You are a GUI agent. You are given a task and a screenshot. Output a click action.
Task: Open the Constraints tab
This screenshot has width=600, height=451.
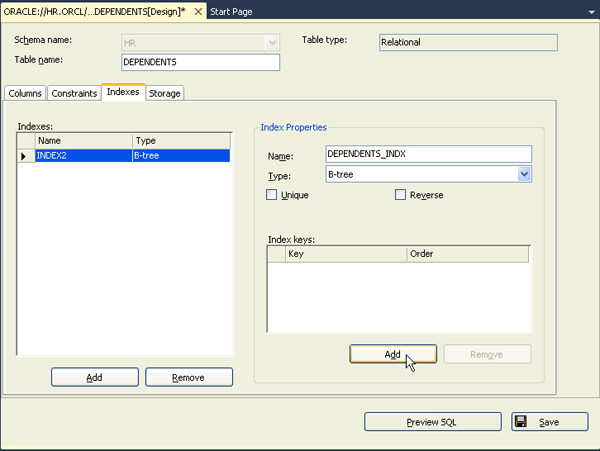[75, 93]
